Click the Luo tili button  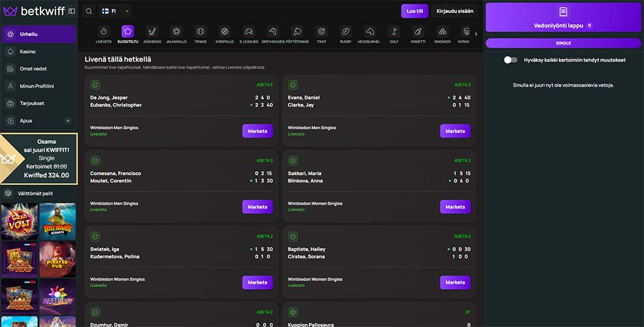click(415, 11)
